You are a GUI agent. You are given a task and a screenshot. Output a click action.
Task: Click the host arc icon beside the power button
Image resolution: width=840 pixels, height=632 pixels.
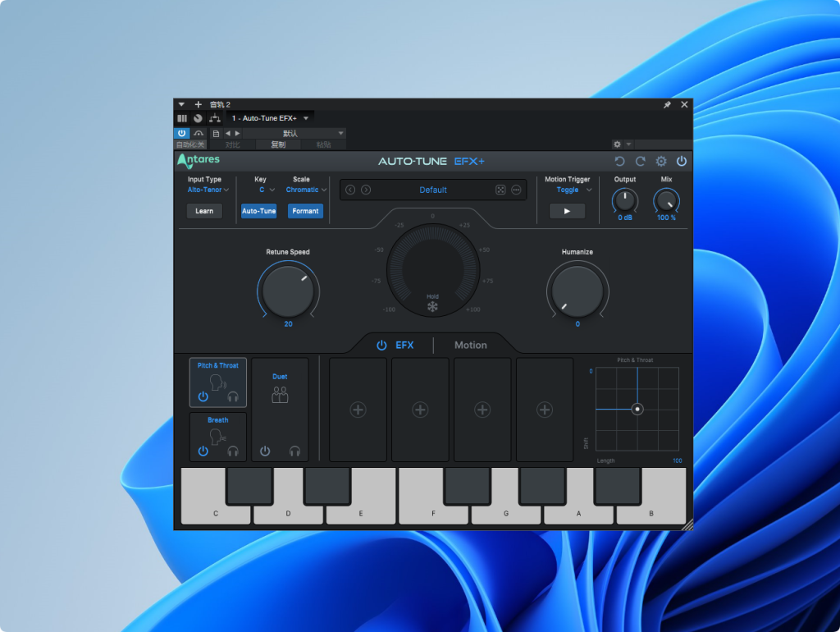(x=199, y=133)
